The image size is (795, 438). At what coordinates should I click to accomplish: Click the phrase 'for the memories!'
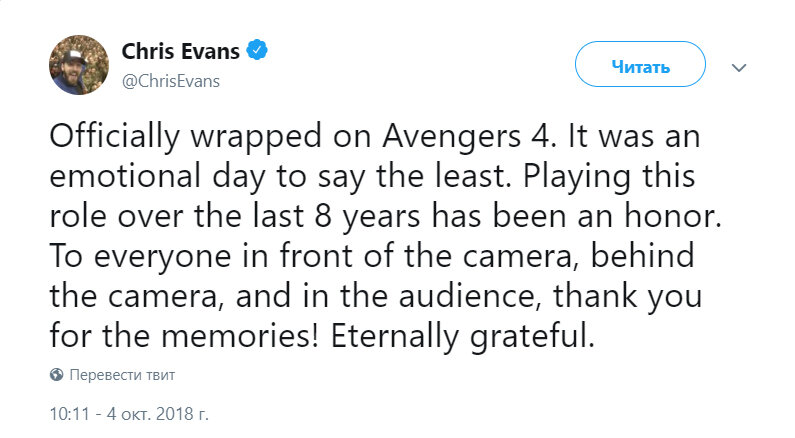coord(185,336)
